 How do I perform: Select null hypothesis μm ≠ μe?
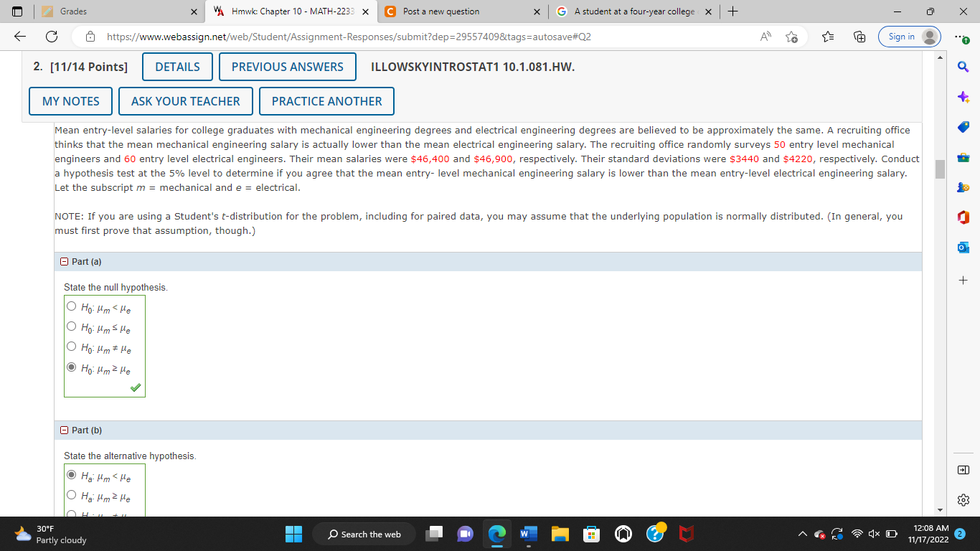pyautogui.click(x=72, y=347)
